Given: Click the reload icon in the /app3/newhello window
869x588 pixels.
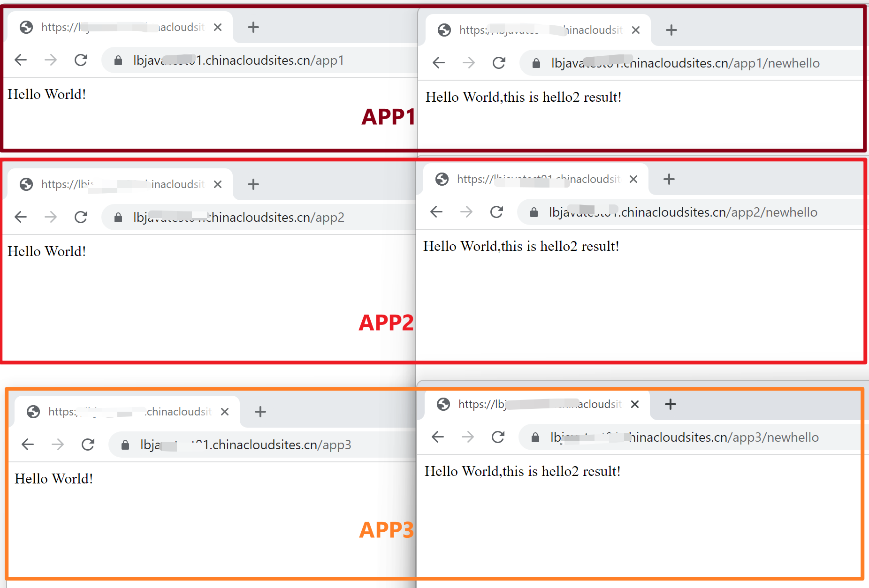Looking at the screenshot, I should 498,437.
